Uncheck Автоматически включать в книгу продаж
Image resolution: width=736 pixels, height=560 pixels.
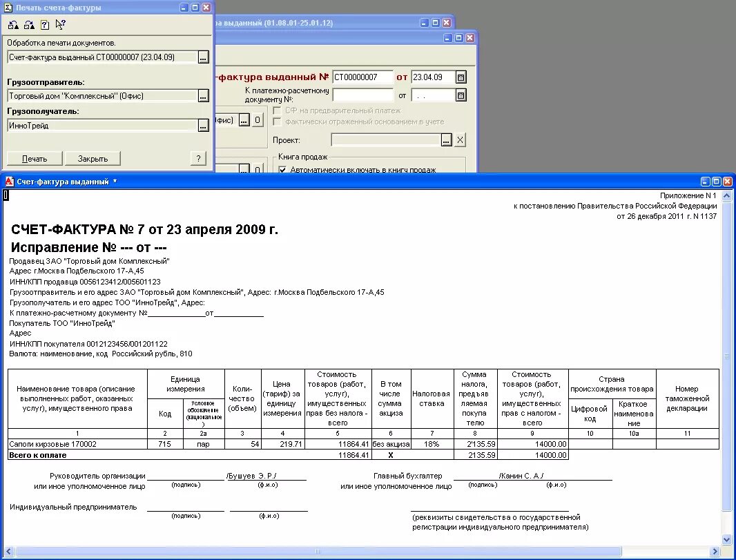(x=282, y=169)
